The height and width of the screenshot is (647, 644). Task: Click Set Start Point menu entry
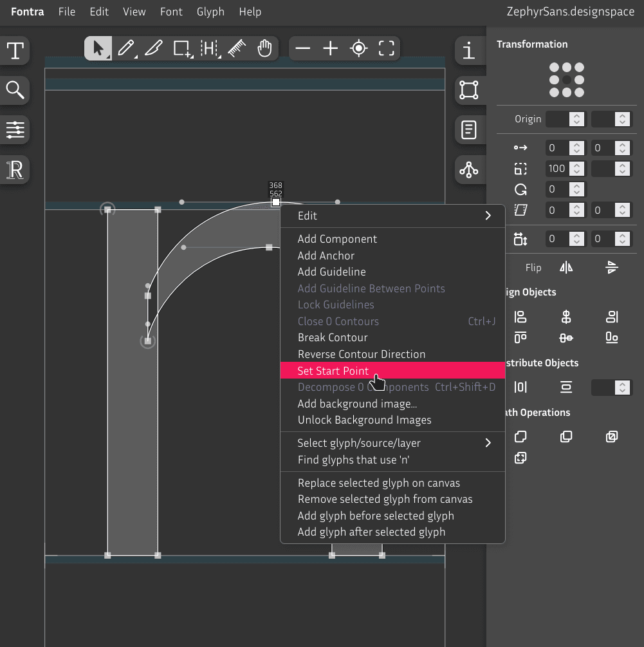click(x=333, y=371)
